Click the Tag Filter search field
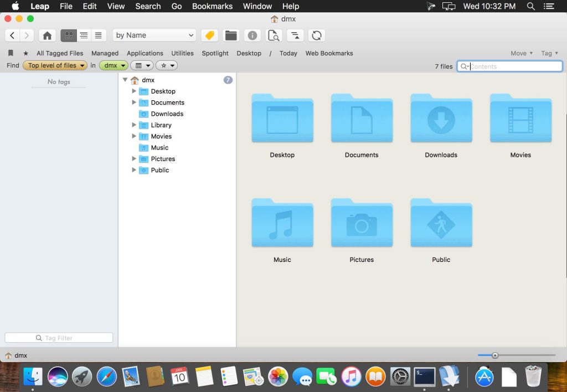 point(59,338)
